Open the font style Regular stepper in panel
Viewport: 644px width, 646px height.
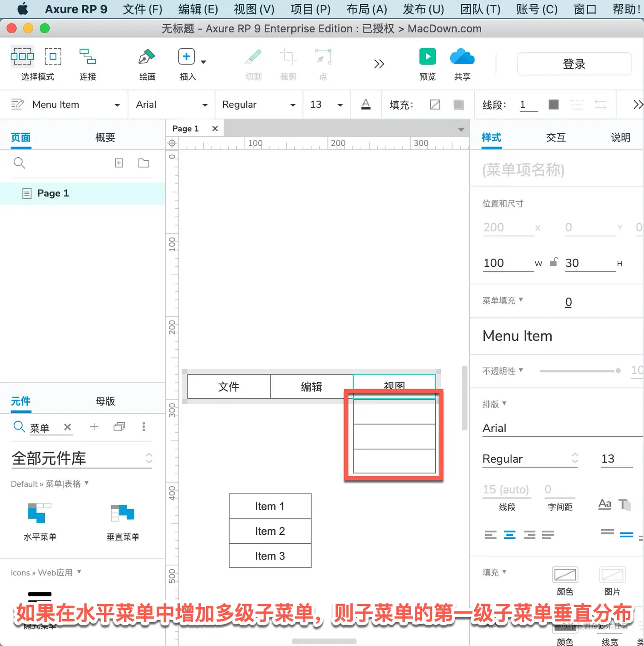click(575, 458)
